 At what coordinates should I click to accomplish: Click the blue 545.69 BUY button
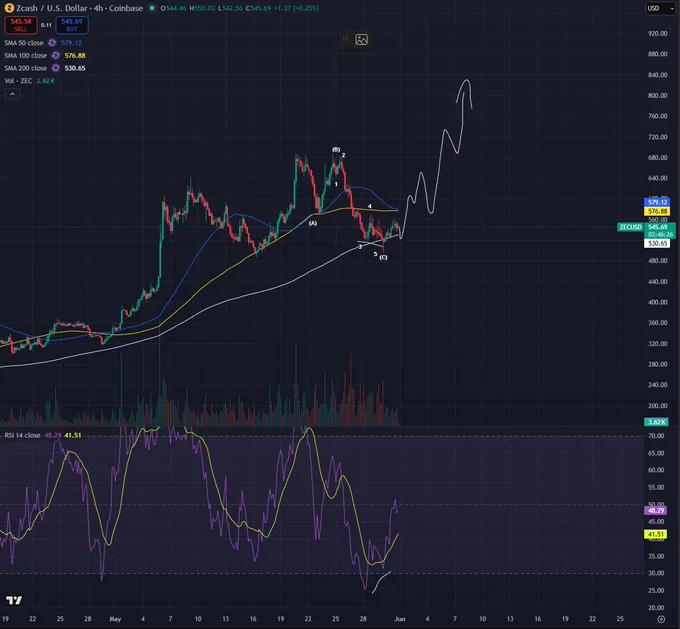tap(72, 25)
